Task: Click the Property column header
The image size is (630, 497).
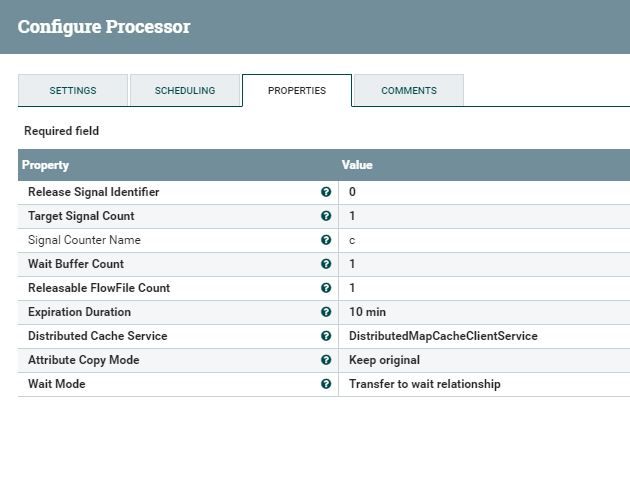Action: tap(45, 165)
